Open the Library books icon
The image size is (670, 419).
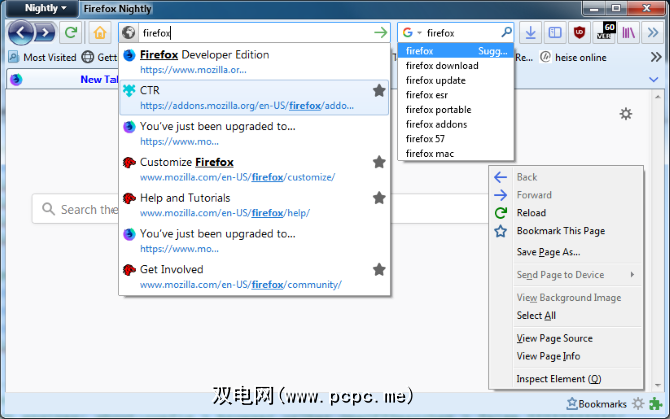click(x=628, y=32)
